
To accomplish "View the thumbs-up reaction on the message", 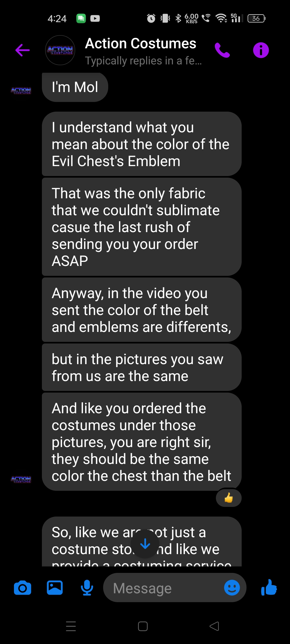I will (x=229, y=498).
